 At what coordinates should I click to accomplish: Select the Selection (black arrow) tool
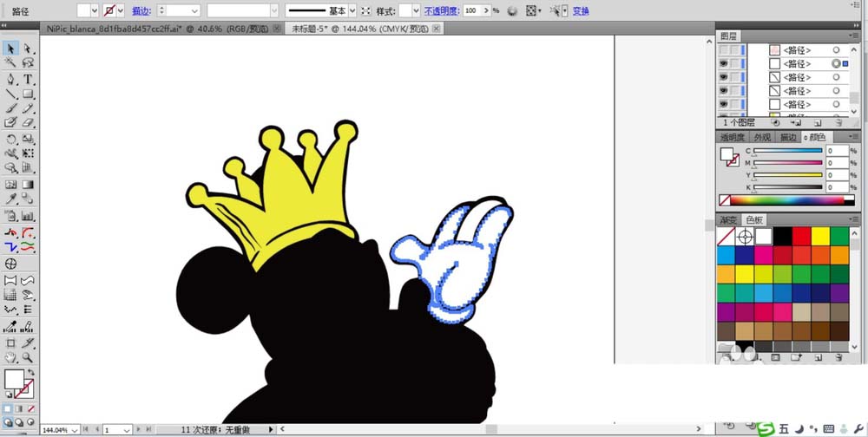[10, 49]
